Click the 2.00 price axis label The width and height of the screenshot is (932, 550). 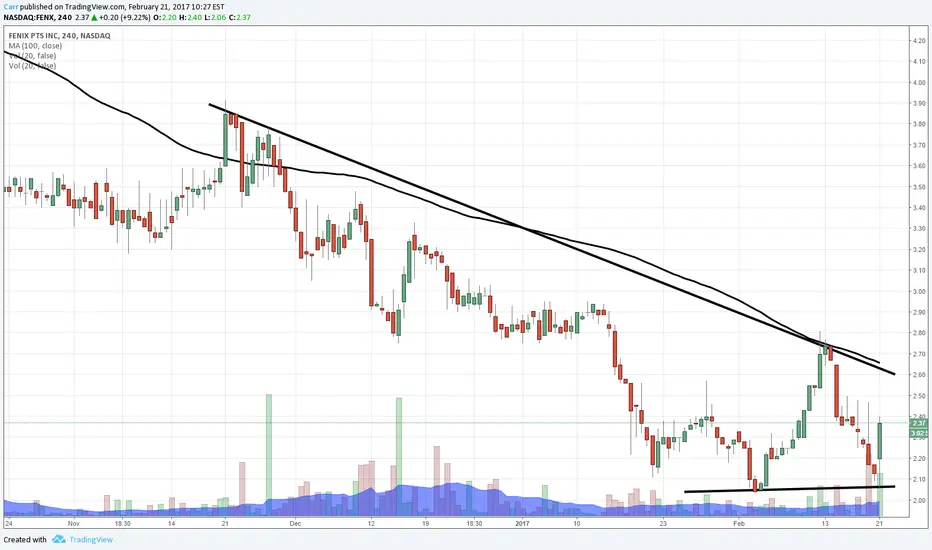[918, 500]
